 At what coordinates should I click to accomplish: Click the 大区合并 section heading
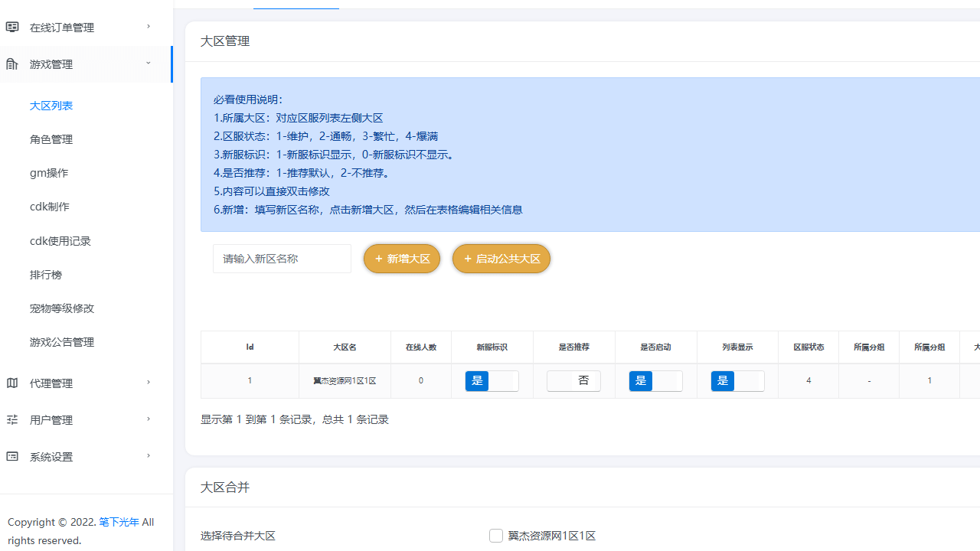(x=225, y=487)
